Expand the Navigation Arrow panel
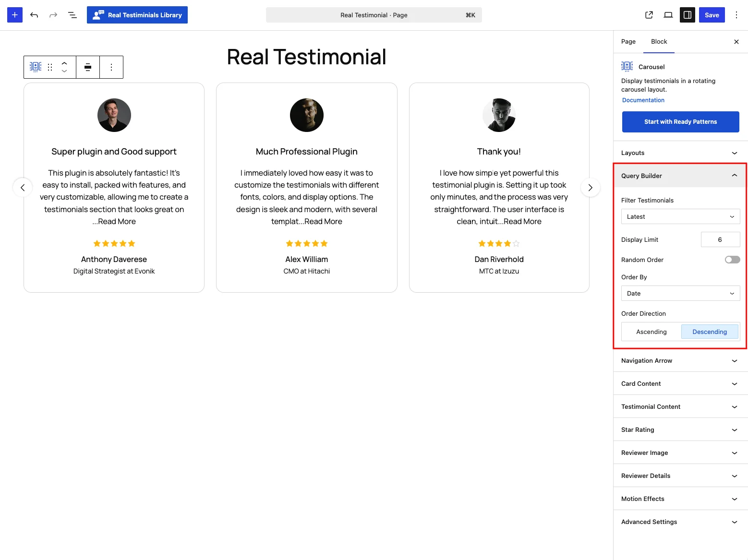748x560 pixels. [681, 360]
